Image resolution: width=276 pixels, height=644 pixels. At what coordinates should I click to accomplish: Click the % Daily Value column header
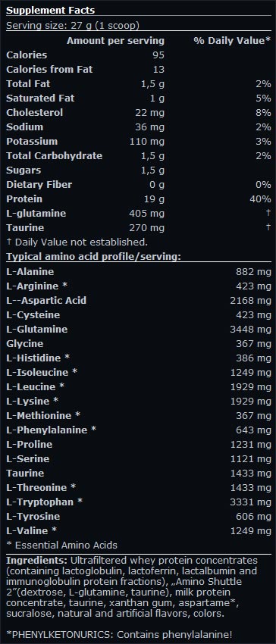coord(232,41)
